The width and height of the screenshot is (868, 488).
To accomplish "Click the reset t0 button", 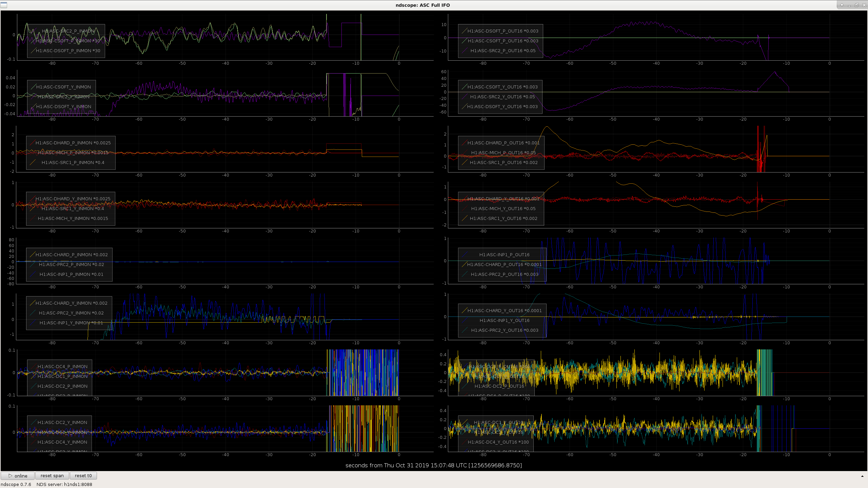I will click(83, 476).
